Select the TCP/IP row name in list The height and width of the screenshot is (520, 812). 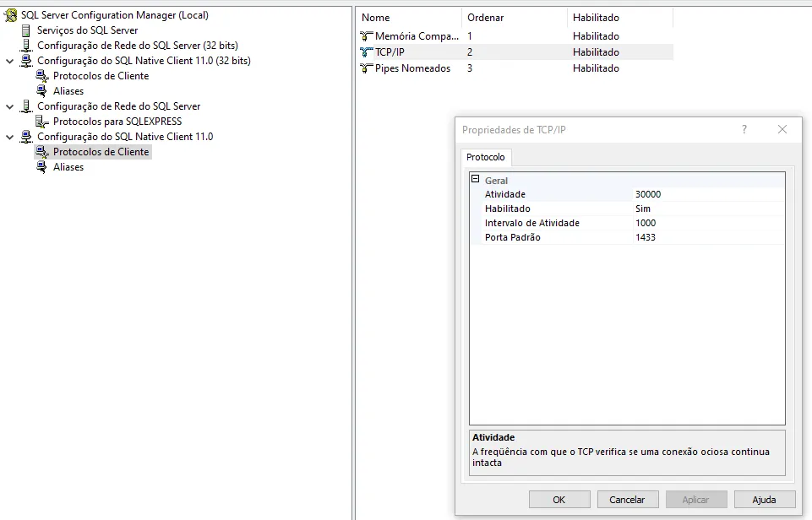(390, 52)
